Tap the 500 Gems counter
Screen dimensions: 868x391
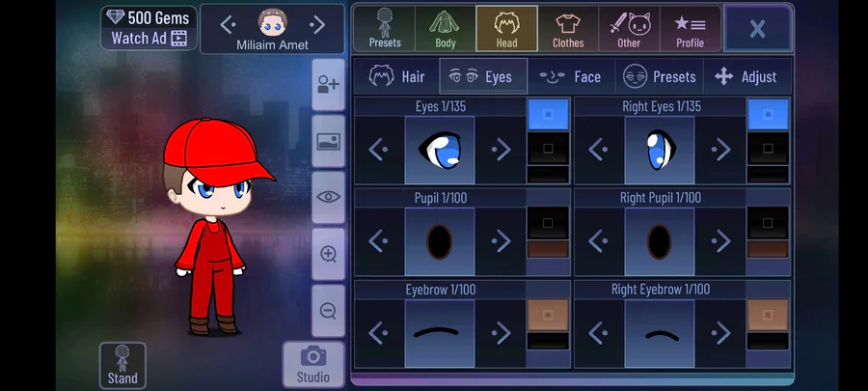coord(149,17)
